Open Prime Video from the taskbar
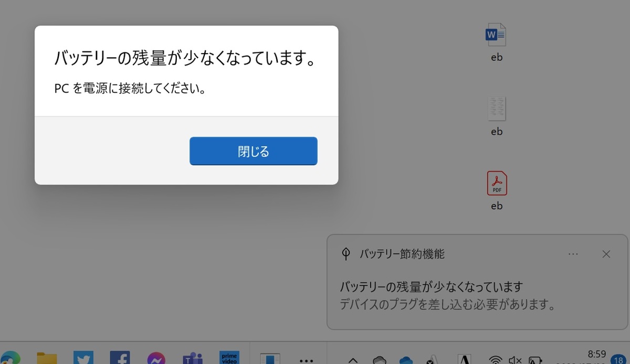Screen dimensions: 630x364 229,358
